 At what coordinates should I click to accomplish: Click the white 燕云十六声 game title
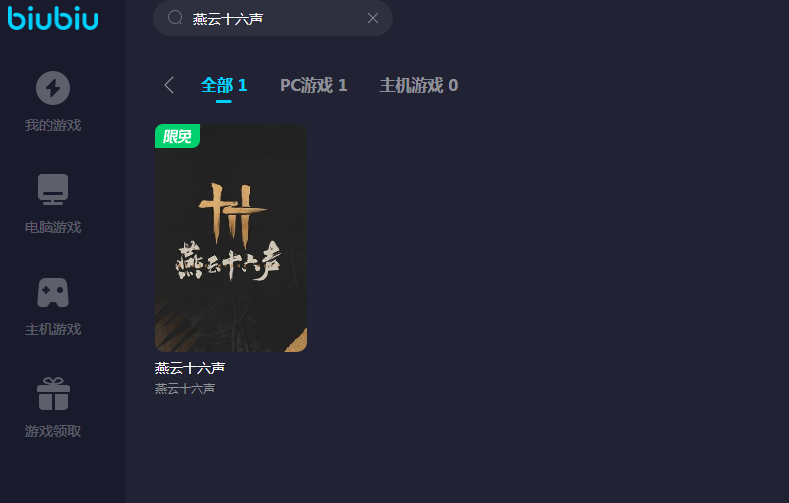click(x=190, y=368)
